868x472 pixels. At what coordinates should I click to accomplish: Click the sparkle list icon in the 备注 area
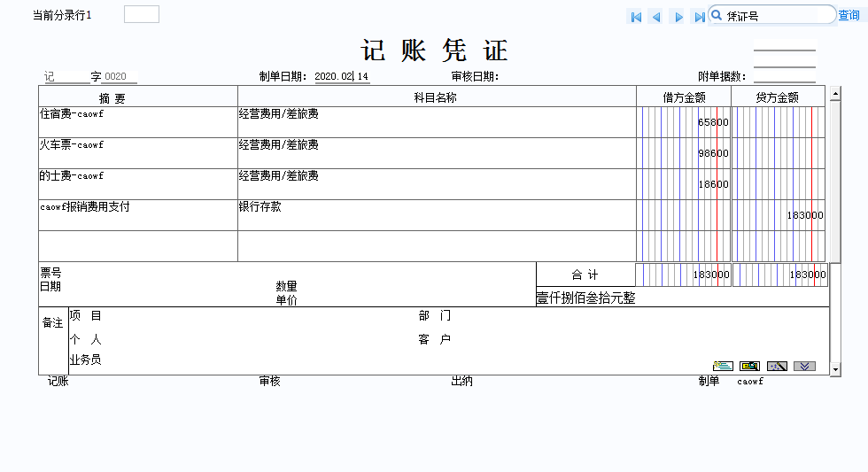pos(723,366)
